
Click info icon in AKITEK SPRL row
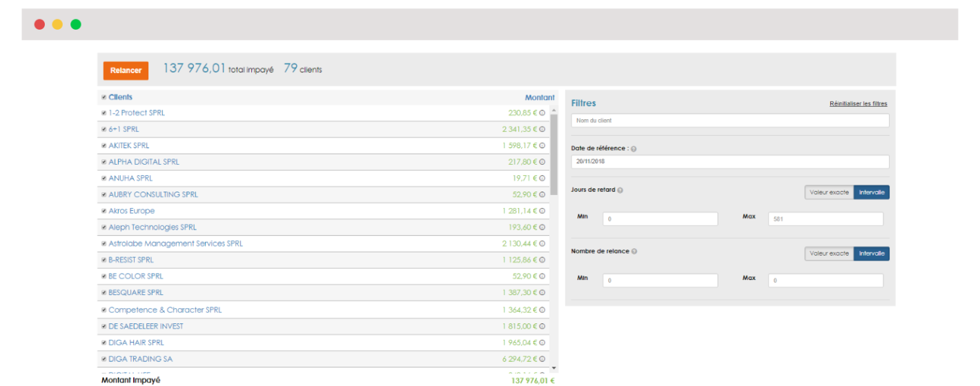tap(542, 145)
